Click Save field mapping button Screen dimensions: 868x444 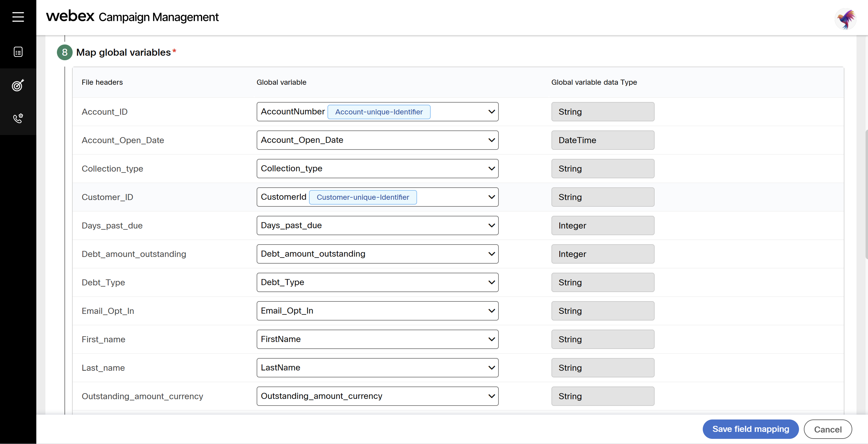click(x=750, y=429)
